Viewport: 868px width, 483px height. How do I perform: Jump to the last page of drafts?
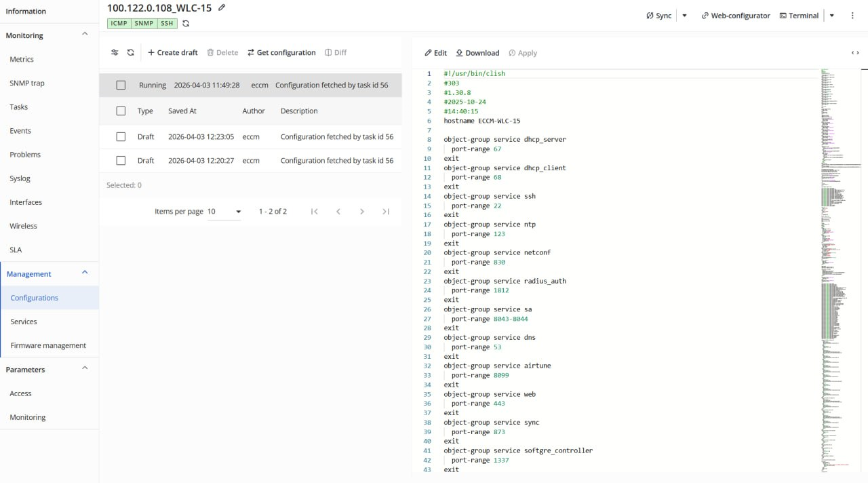386,212
